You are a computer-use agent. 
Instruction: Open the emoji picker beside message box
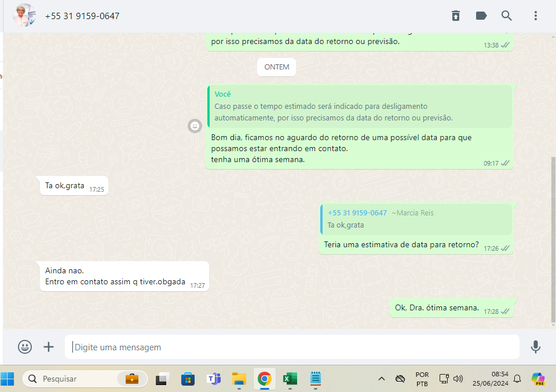(x=25, y=347)
